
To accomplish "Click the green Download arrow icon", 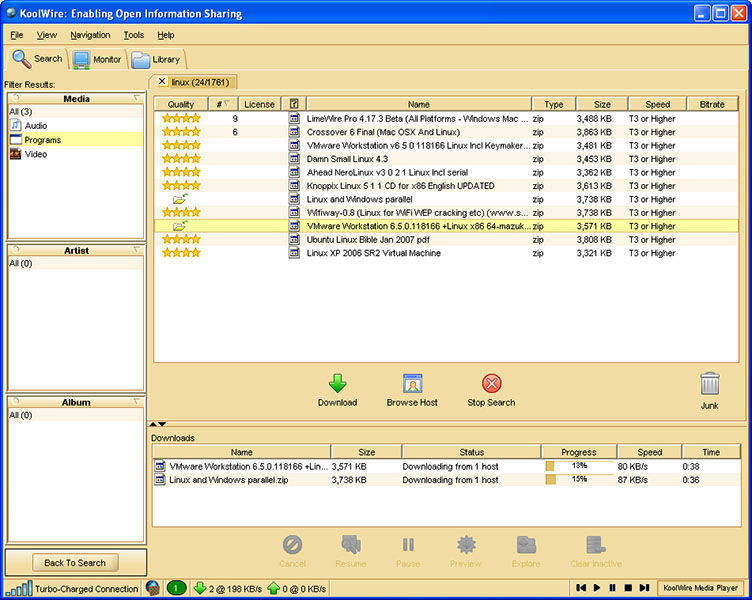I will point(338,384).
